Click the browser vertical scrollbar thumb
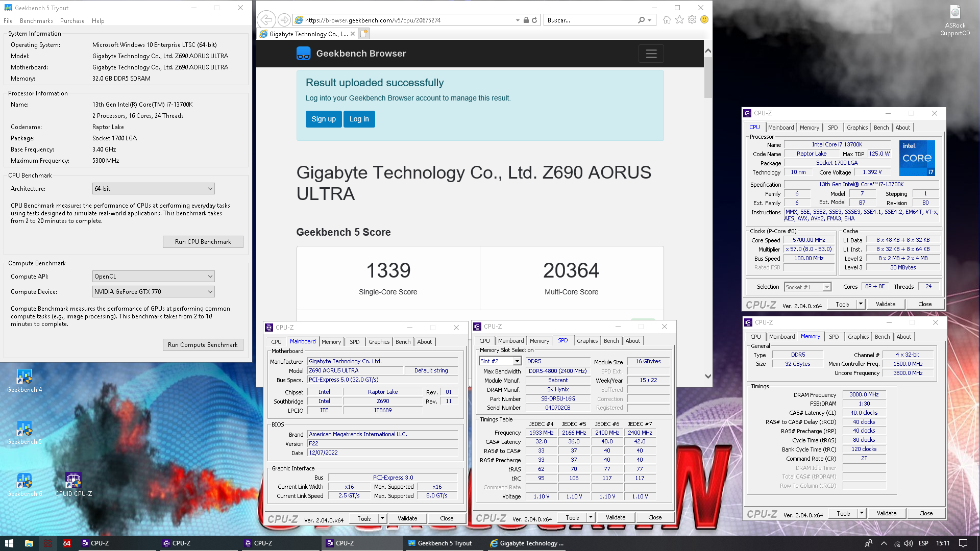 tap(708, 77)
